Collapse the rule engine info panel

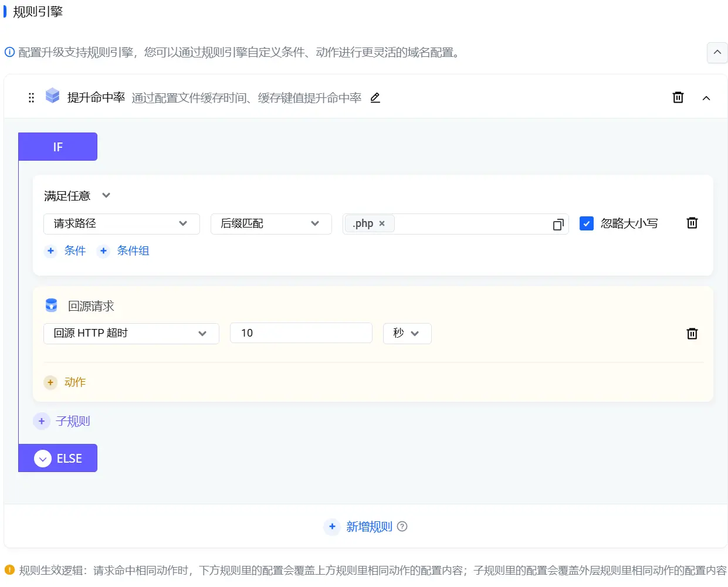tap(717, 52)
